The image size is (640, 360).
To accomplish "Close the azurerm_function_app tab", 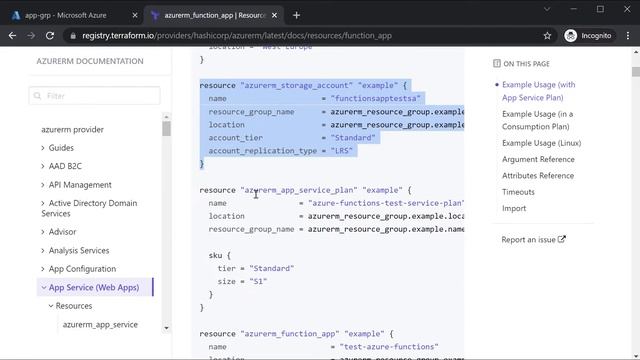I will coord(274,16).
